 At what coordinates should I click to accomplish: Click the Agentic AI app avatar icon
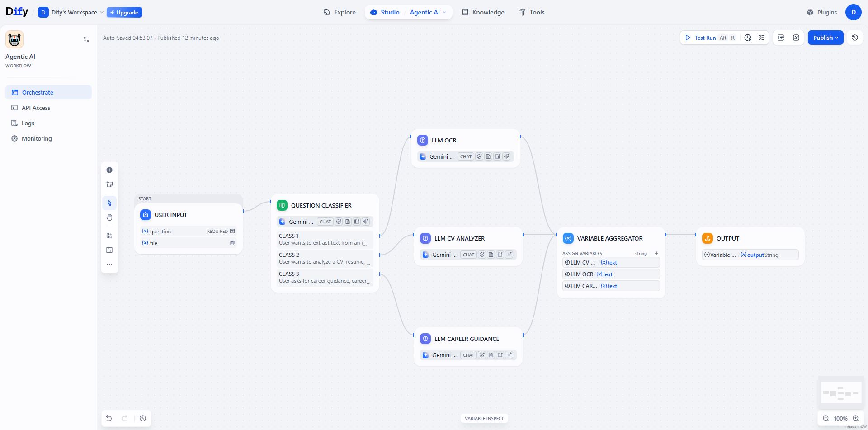[14, 40]
